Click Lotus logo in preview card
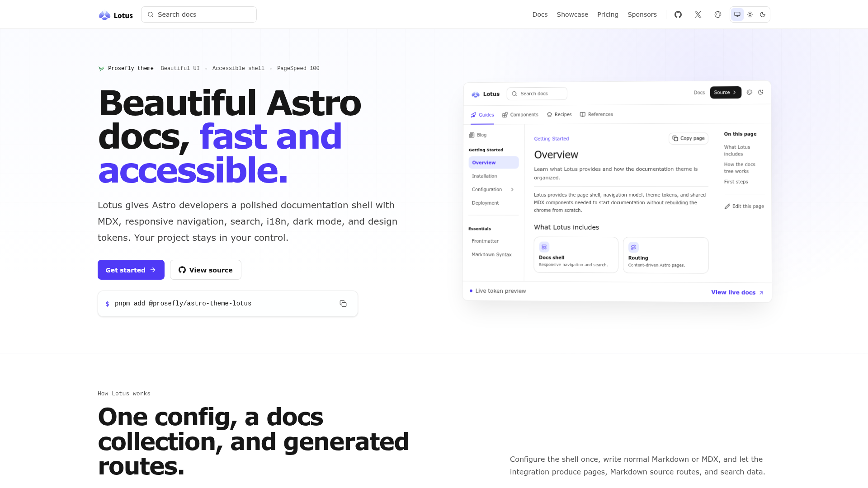This screenshot has width=868, height=488. pyautogui.click(x=486, y=94)
